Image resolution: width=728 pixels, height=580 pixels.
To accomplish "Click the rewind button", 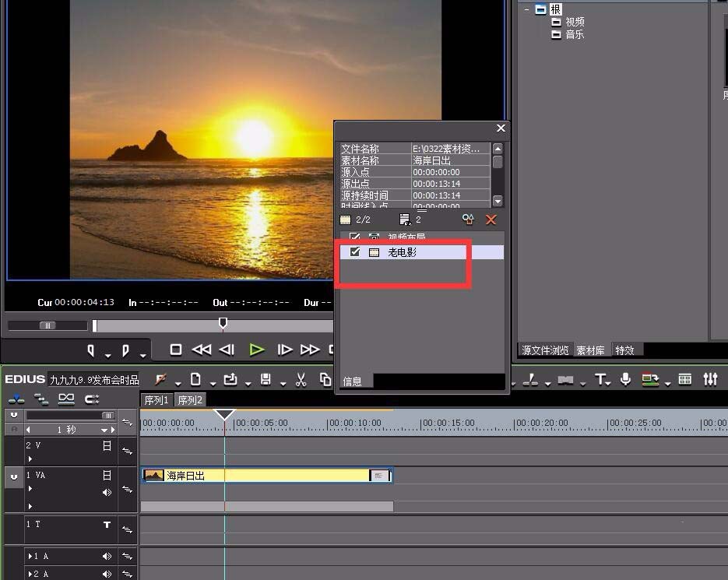I will pyautogui.click(x=201, y=350).
